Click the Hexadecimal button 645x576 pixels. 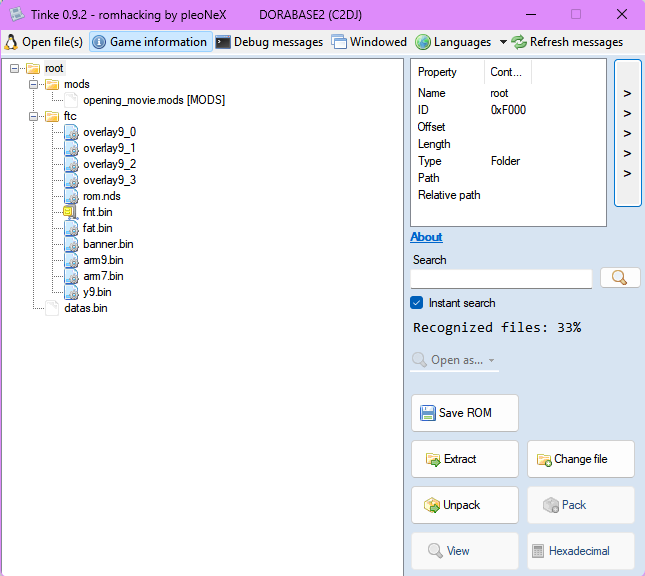581,551
